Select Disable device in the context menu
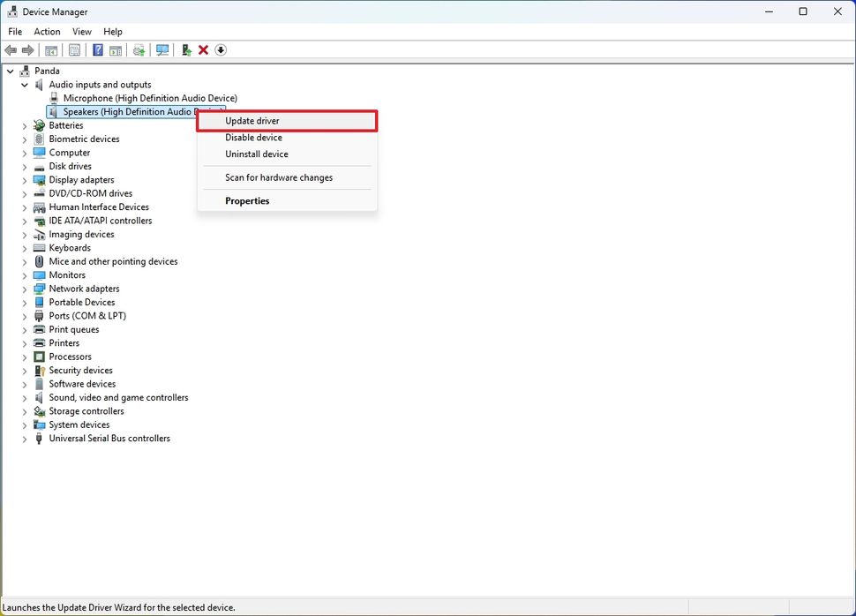The height and width of the screenshot is (616, 856). 254,138
